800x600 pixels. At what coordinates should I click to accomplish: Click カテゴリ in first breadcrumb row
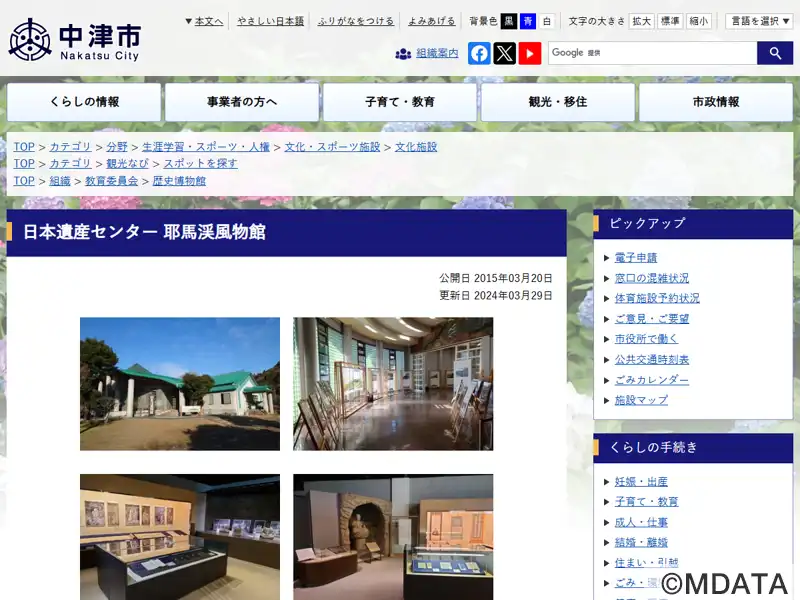point(70,147)
